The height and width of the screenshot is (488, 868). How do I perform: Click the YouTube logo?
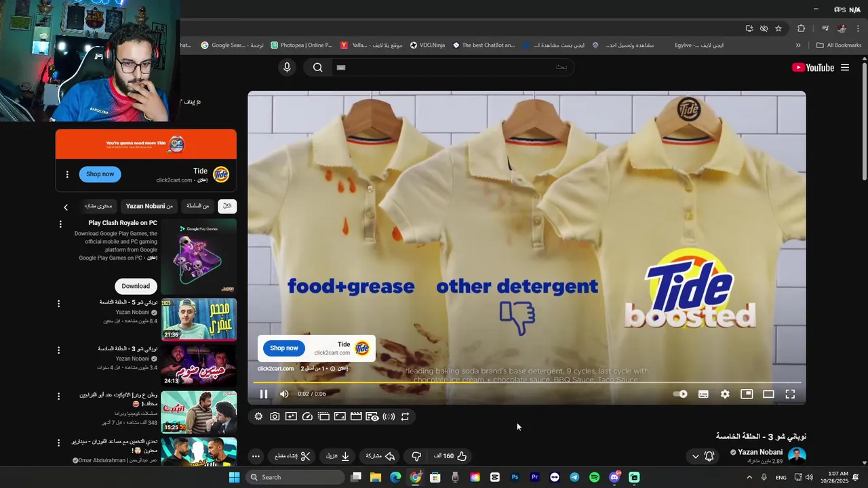click(813, 67)
